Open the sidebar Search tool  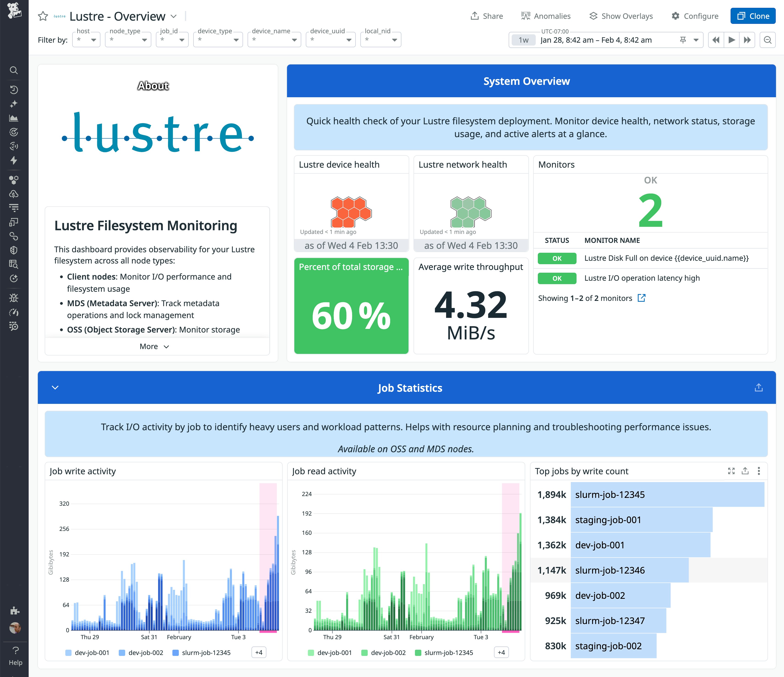[14, 70]
